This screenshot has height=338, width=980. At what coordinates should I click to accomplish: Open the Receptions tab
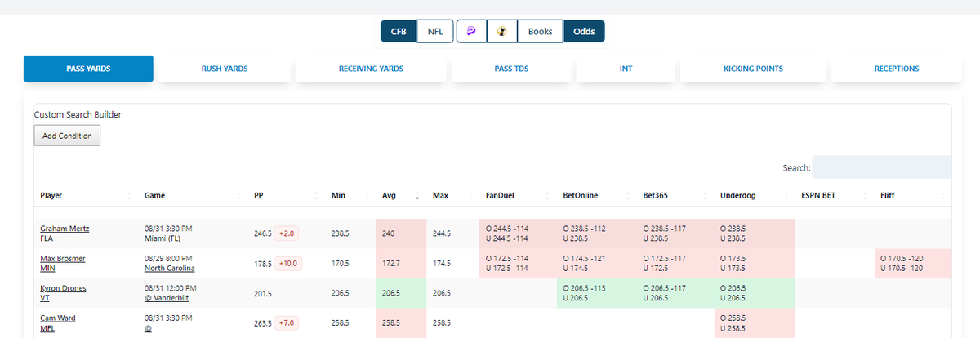[x=896, y=69]
